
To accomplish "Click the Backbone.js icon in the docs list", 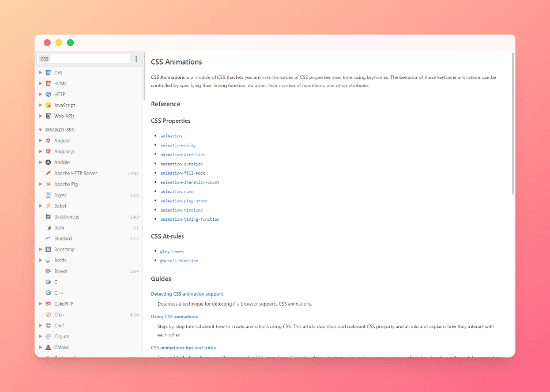I will point(48,217).
